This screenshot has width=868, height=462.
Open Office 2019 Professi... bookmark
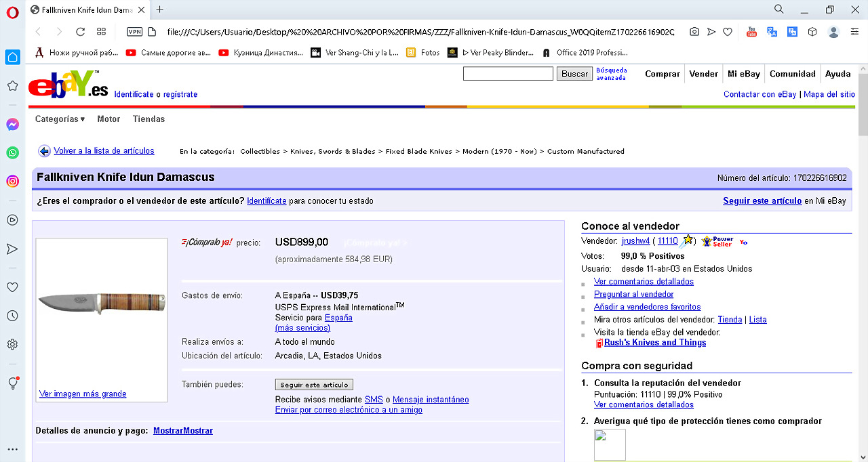tap(585, 52)
